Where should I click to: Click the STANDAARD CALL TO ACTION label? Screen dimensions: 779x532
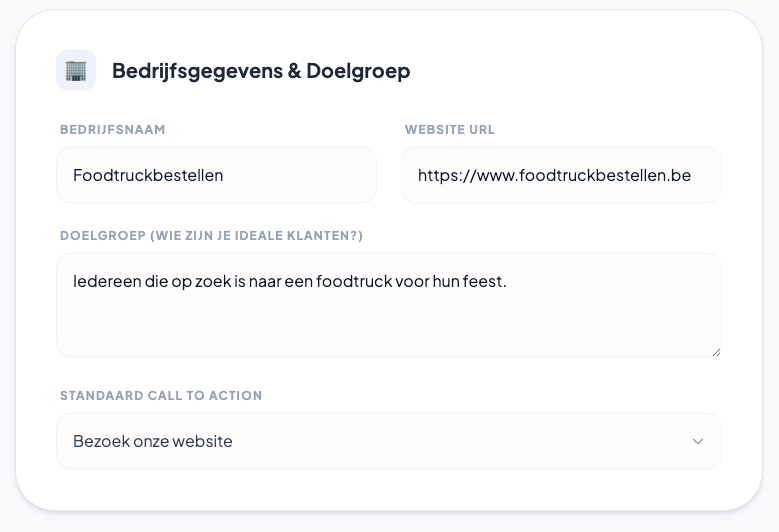pyautogui.click(x=161, y=395)
